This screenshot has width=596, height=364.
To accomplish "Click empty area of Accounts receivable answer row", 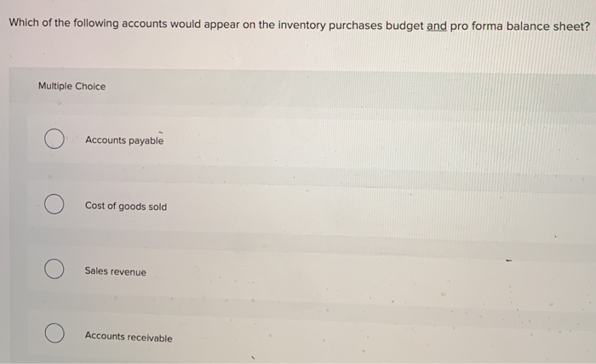I will tap(361, 337).
